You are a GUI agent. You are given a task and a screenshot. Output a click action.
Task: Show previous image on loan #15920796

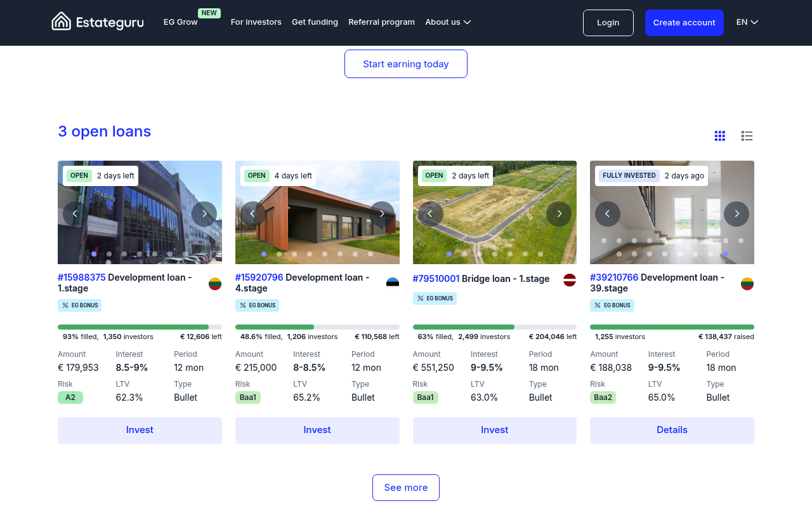[253, 214]
